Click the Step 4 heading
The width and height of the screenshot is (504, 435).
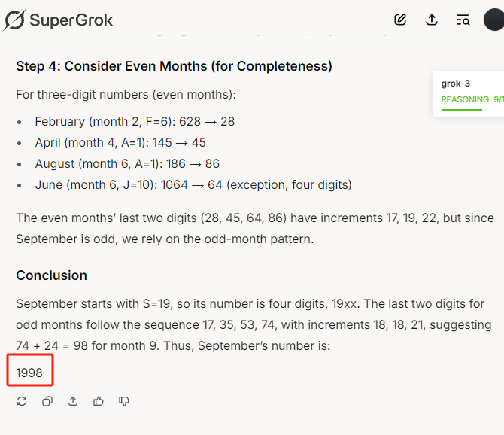(175, 66)
